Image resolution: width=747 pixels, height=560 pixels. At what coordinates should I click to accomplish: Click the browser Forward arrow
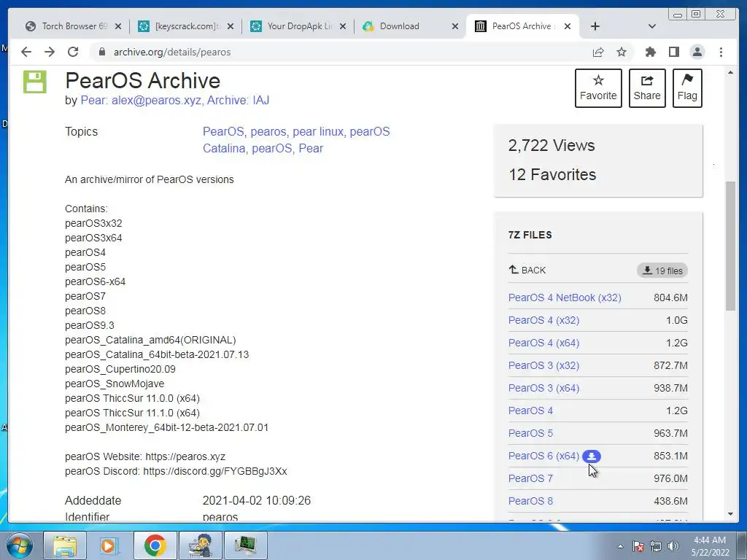[x=50, y=52]
